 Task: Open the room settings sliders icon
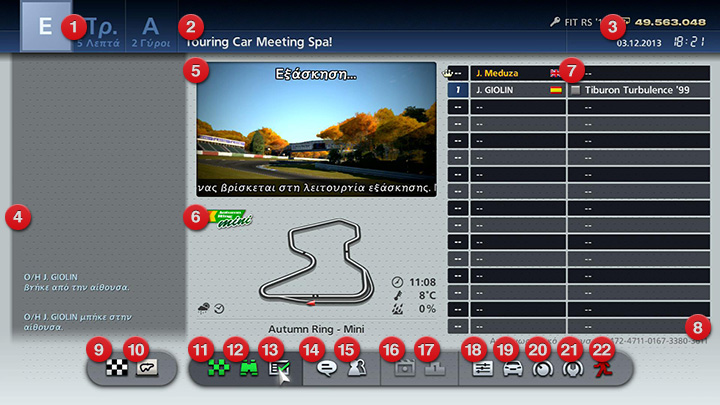[483, 368]
